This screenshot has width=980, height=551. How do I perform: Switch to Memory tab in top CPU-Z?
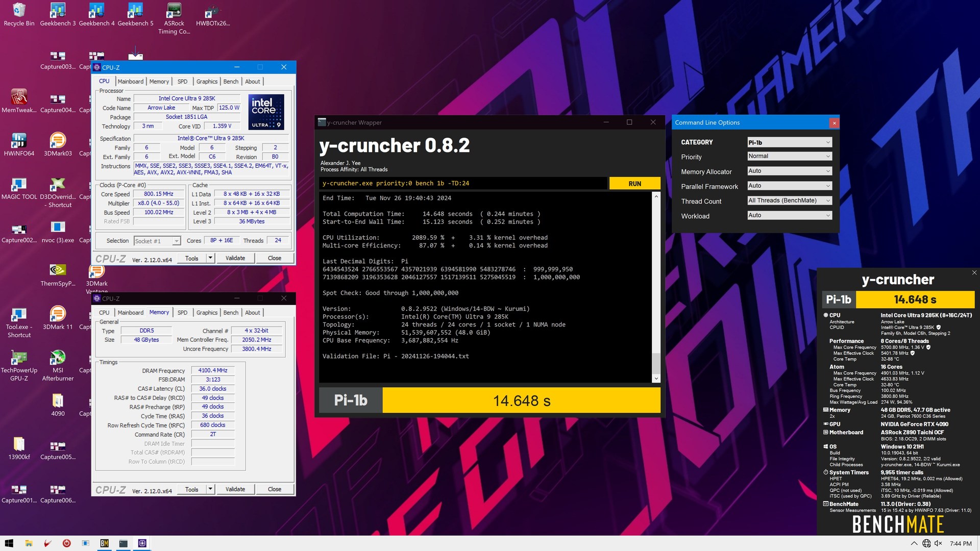pyautogui.click(x=159, y=82)
